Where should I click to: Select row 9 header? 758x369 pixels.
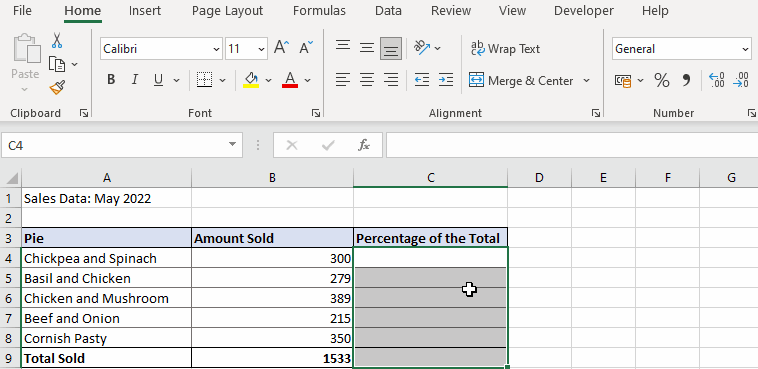click(x=11, y=358)
